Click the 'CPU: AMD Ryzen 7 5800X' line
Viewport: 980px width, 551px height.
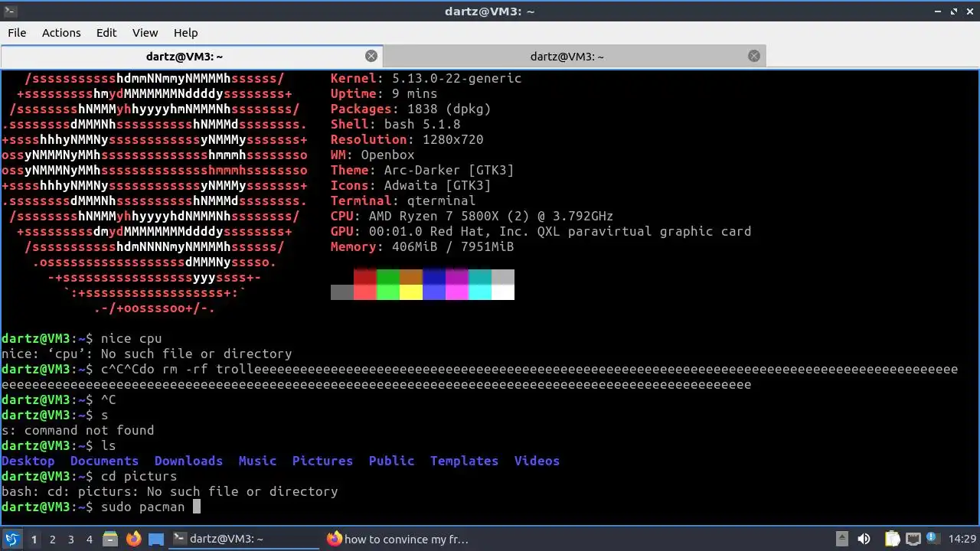(472, 216)
